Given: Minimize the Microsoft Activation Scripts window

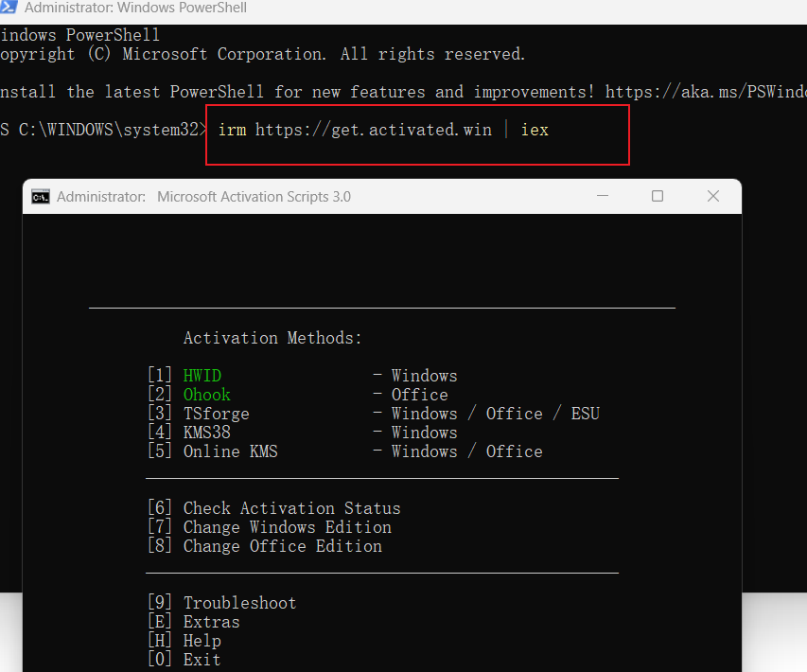Looking at the screenshot, I should click(x=603, y=196).
